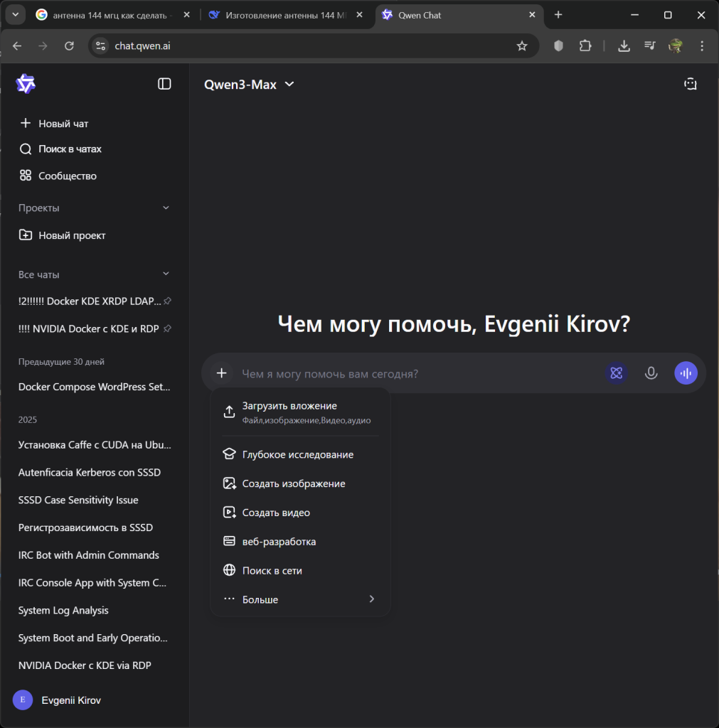
Task: Collapse the Проекты section
Action: coord(166,208)
